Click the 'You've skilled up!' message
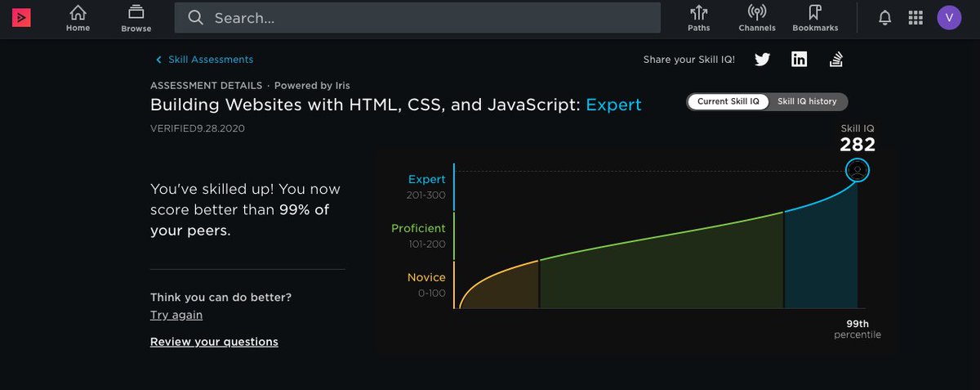Viewport: 980px width, 390px height. (x=245, y=210)
